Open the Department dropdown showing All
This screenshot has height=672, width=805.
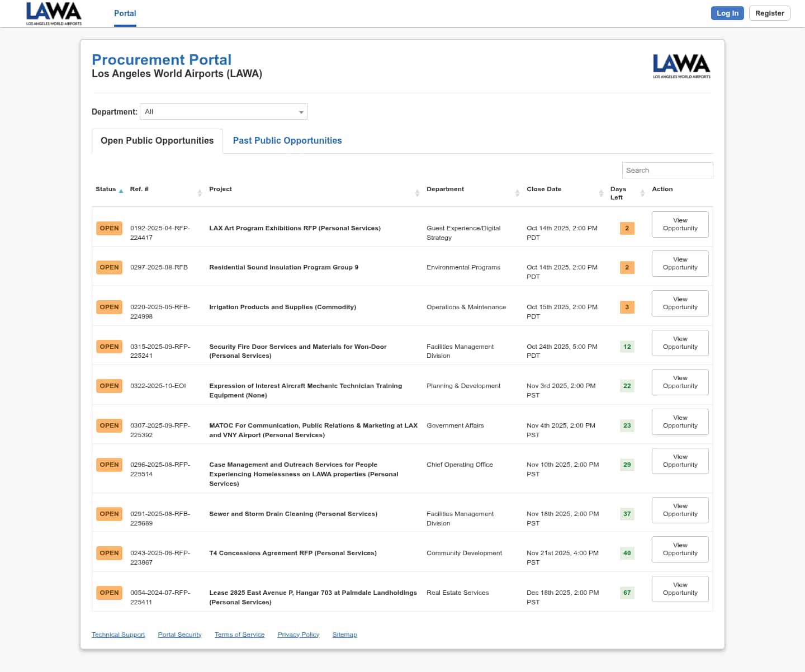coord(224,112)
